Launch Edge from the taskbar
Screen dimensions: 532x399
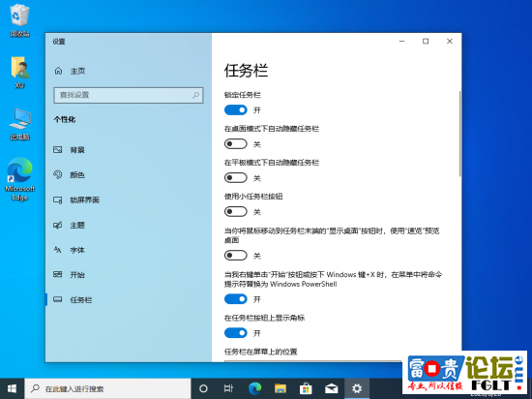click(x=254, y=388)
